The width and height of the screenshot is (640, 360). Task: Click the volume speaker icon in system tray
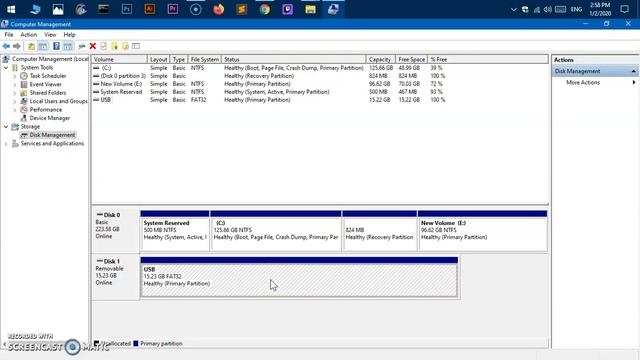[548, 9]
